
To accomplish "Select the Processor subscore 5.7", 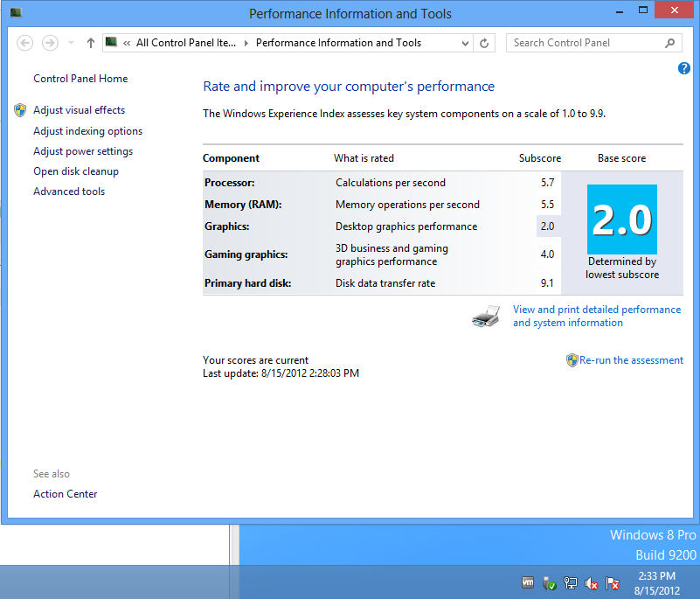I will click(x=548, y=183).
